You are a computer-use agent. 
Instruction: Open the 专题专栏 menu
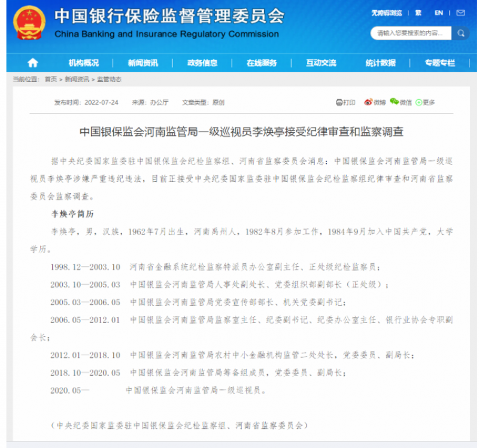tap(440, 63)
